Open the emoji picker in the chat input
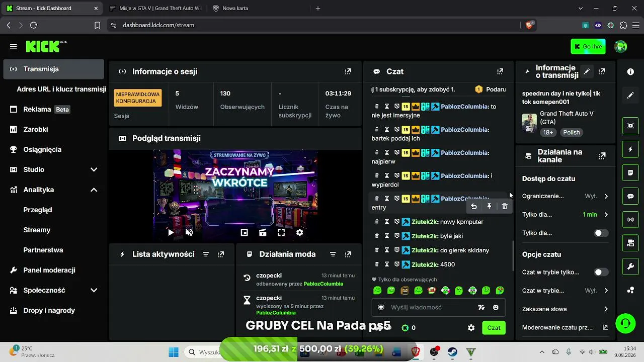 pos(496,307)
